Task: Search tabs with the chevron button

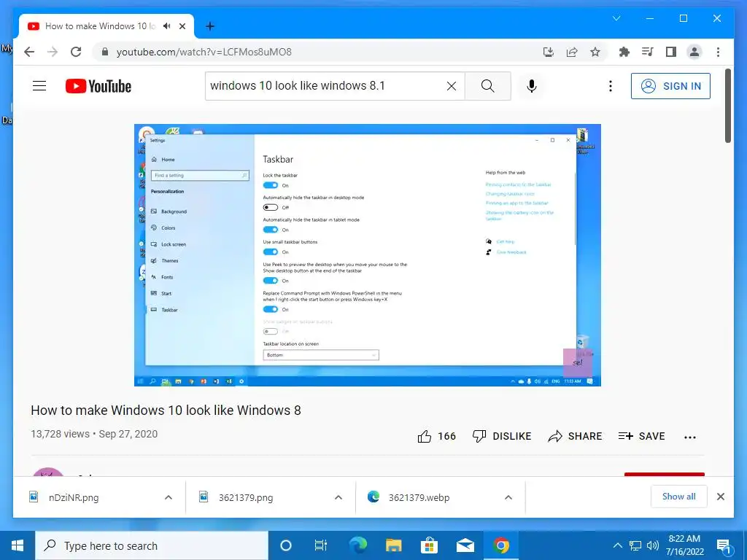Action: click(x=616, y=18)
